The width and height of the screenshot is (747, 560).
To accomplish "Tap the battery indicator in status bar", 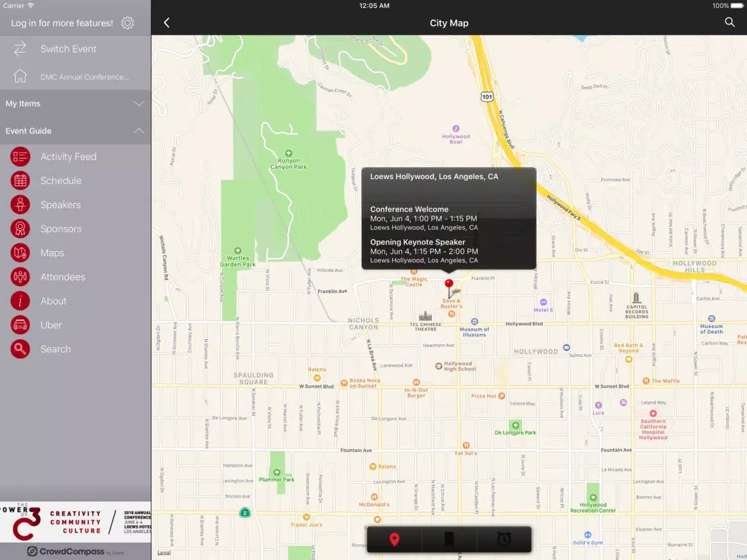I will tap(736, 6).
